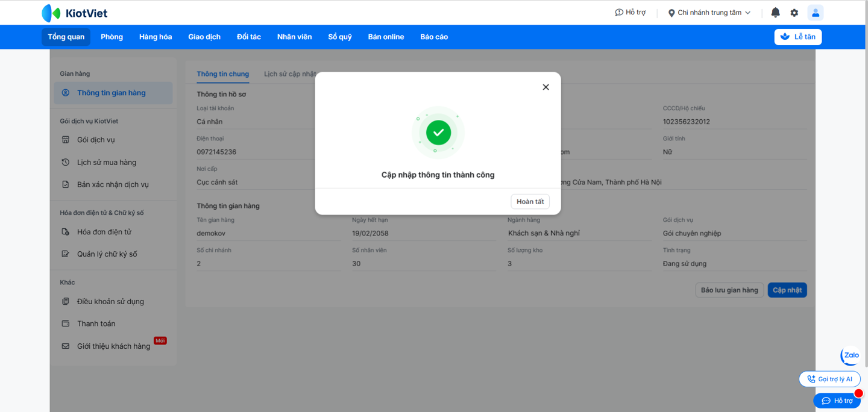
Task: Select Giới thiệu khách hàng in sidebar
Action: pyautogui.click(x=113, y=346)
